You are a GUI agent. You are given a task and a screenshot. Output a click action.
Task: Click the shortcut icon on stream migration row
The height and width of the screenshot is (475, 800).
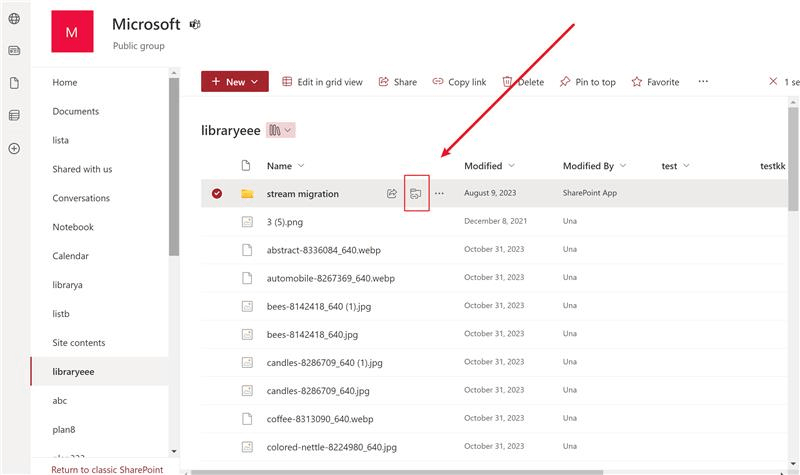pos(416,193)
